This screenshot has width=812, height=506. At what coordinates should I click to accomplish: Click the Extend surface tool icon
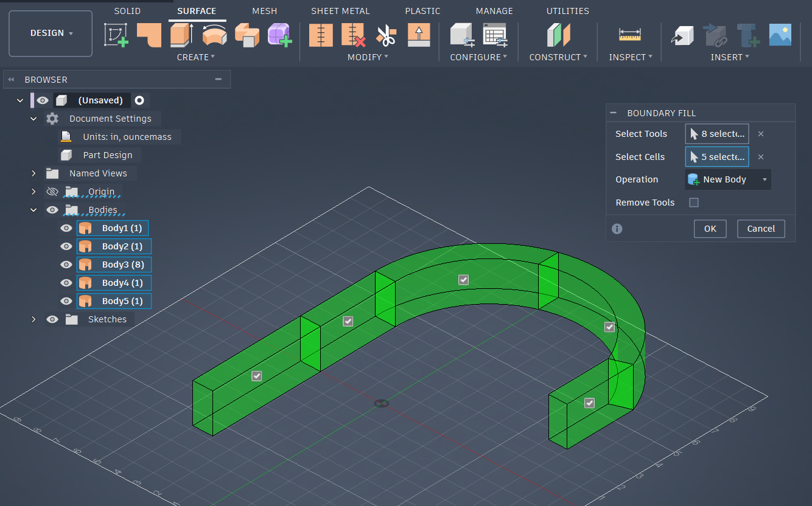[x=419, y=35]
